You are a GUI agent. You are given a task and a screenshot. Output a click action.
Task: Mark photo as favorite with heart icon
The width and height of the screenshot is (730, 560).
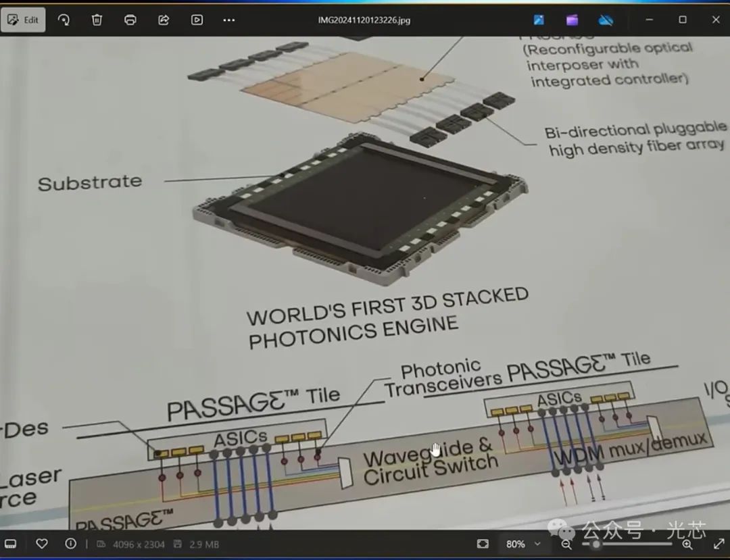pyautogui.click(x=42, y=544)
